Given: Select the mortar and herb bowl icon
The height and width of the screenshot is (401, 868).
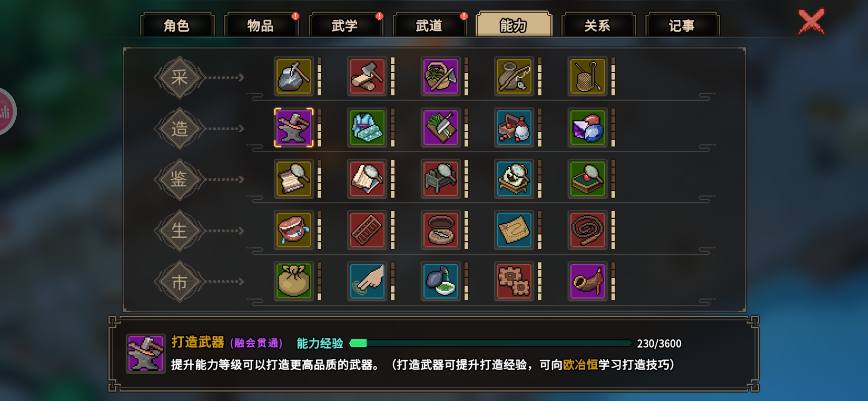Looking at the screenshot, I should [x=440, y=281].
